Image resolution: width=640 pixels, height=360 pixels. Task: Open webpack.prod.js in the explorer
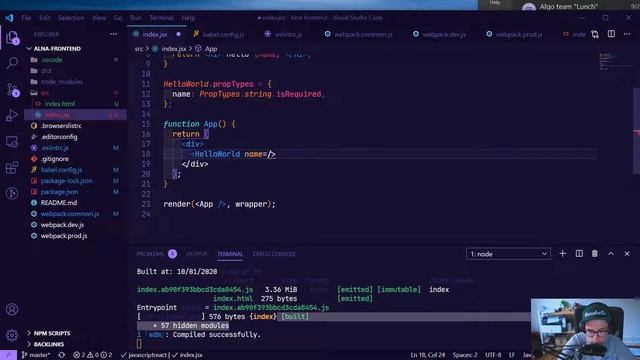[x=64, y=236]
